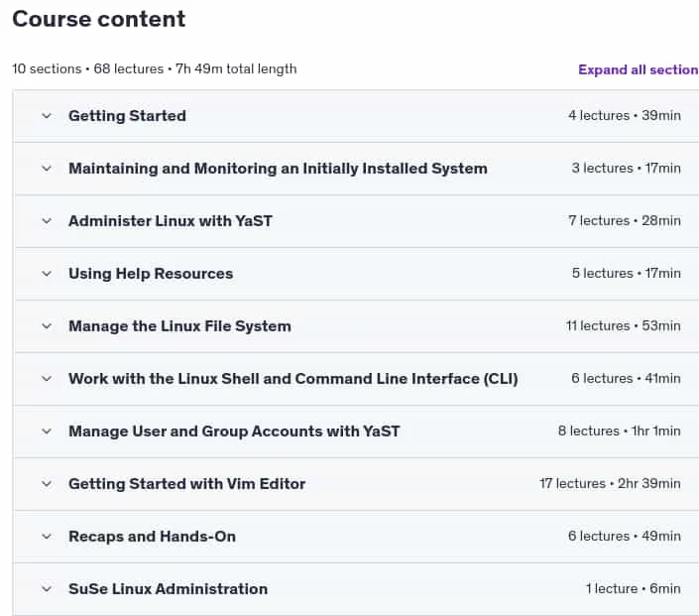
Task: Expand the Using Help Resources chevron
Action: [x=47, y=274]
